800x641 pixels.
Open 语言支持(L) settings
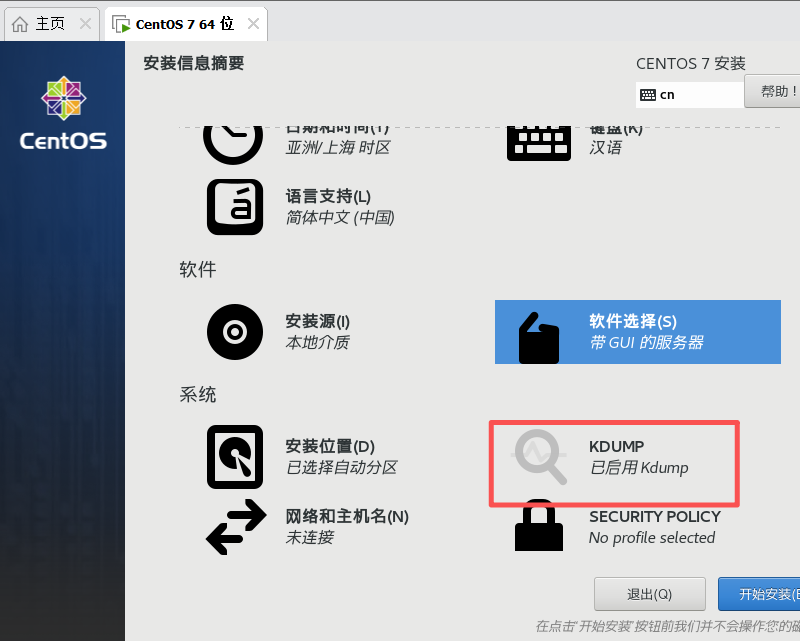pos(328,196)
